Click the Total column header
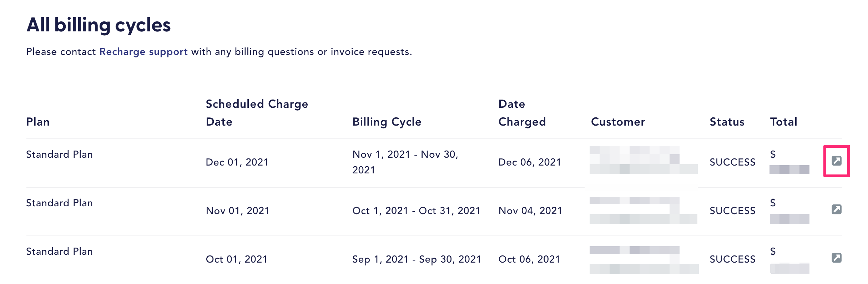The height and width of the screenshot is (284, 868). coord(783,122)
